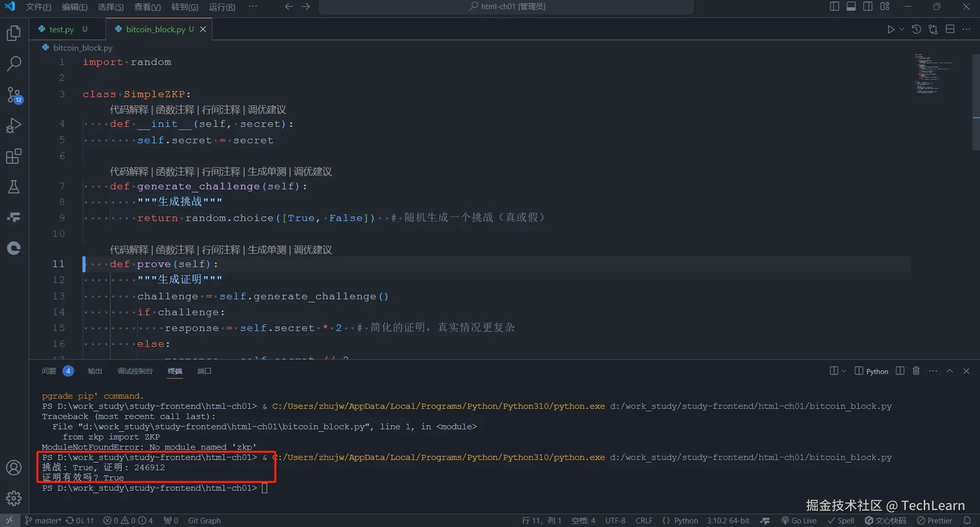Toggle the primary side bar layout
Screen dimensions: 980x527
pyautogui.click(x=835, y=7)
